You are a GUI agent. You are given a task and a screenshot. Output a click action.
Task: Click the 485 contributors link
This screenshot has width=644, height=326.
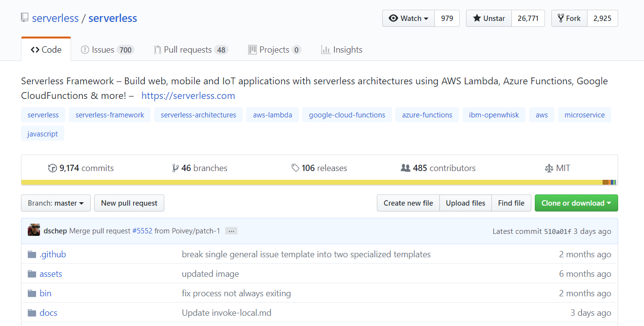(438, 168)
